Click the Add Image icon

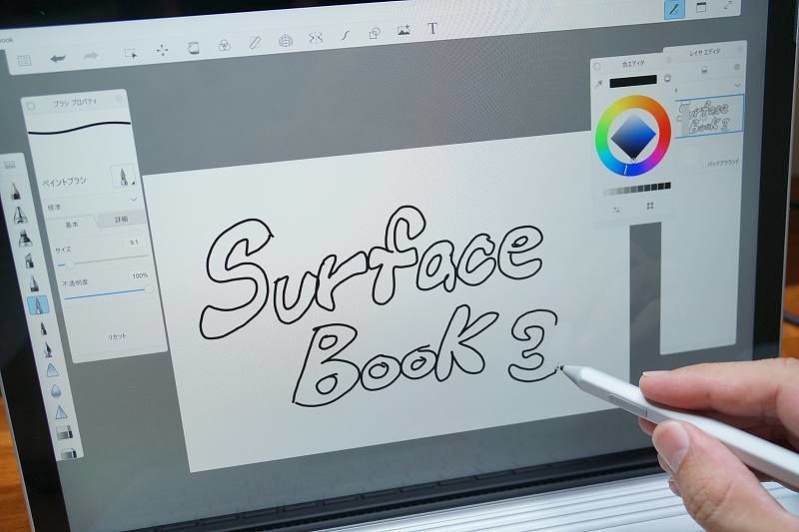point(403,31)
